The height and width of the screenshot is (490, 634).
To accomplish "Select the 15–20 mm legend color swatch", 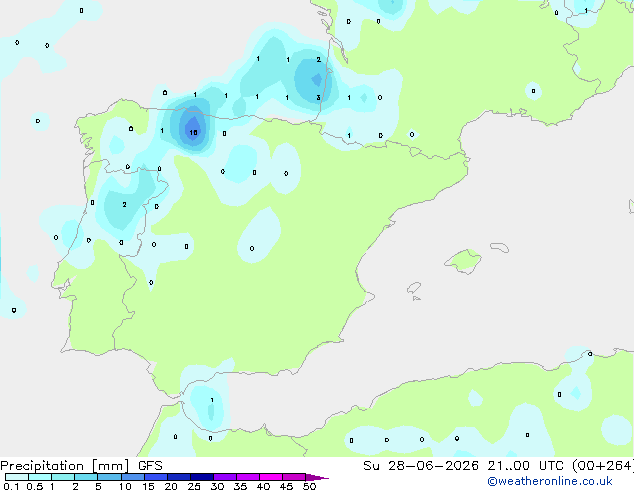I will click(x=156, y=477).
